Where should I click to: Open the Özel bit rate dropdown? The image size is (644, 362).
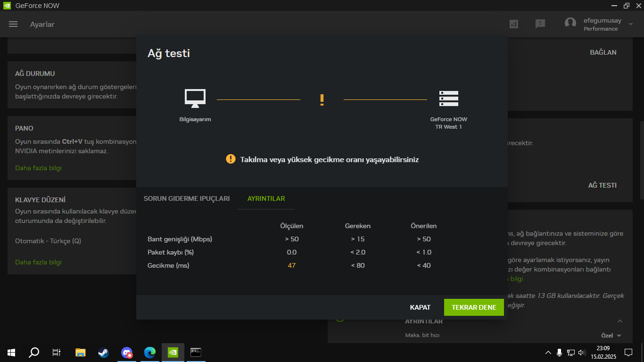point(611,335)
